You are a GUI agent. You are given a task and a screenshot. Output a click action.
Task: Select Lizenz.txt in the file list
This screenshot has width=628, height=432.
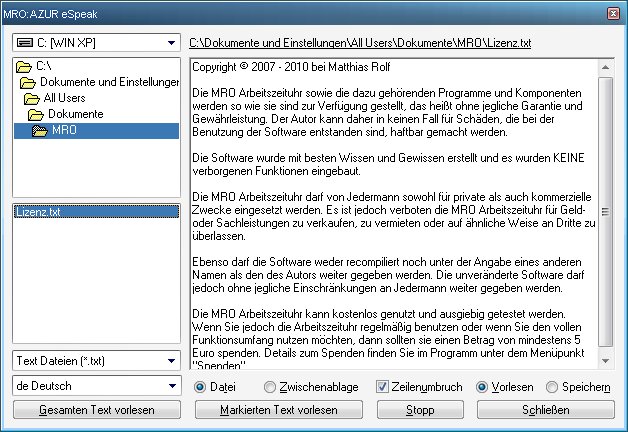click(x=38, y=212)
